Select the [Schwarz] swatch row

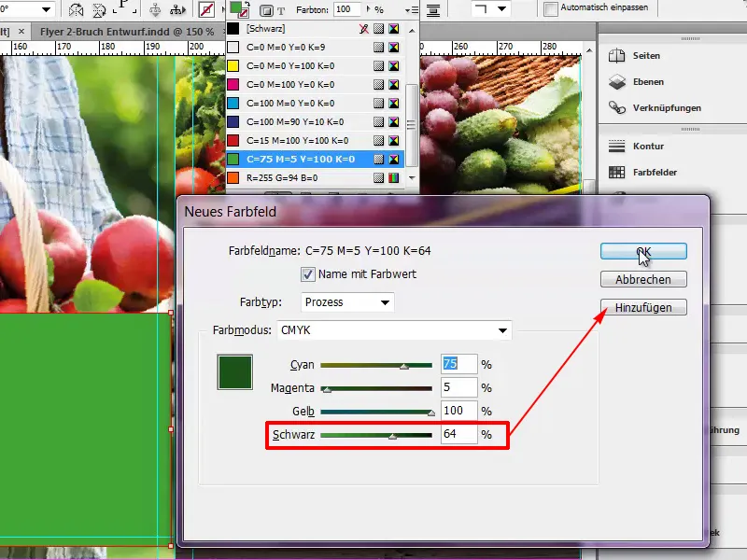pos(315,29)
